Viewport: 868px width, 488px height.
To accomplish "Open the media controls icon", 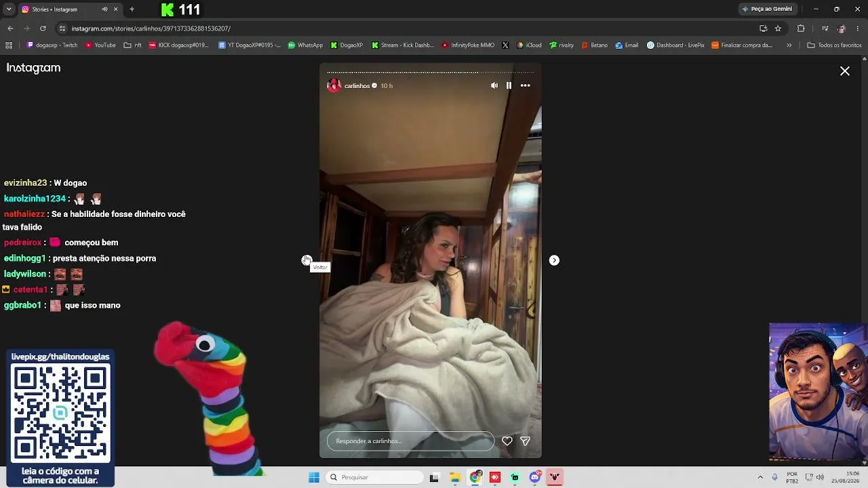I will (x=825, y=28).
